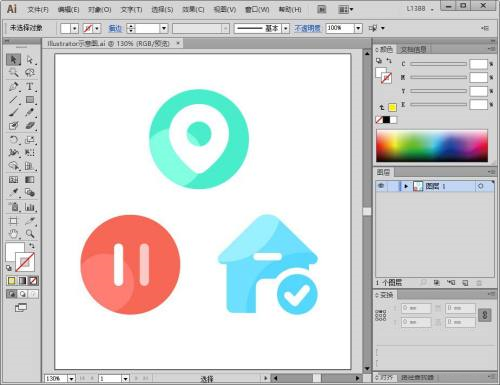Select the Pen tool
This screenshot has height=385, width=500.
[13, 87]
